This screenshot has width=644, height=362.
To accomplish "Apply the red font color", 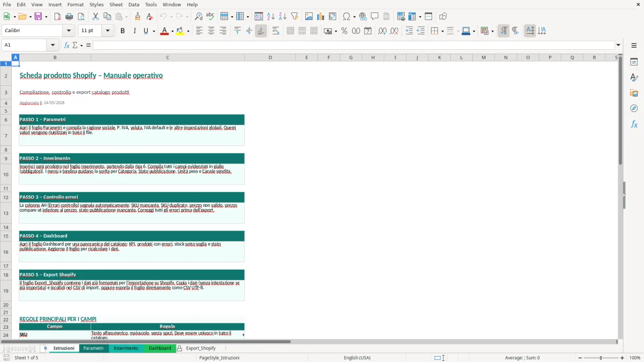I will [164, 31].
